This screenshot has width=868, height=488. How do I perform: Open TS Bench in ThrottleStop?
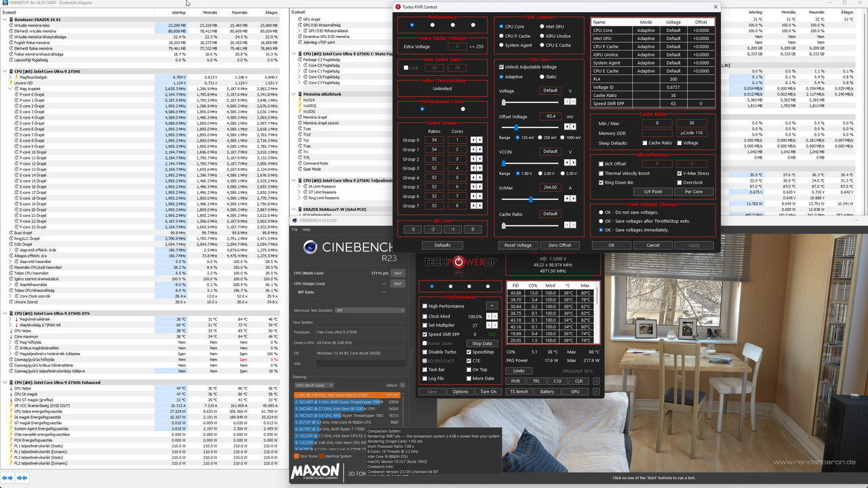click(519, 392)
